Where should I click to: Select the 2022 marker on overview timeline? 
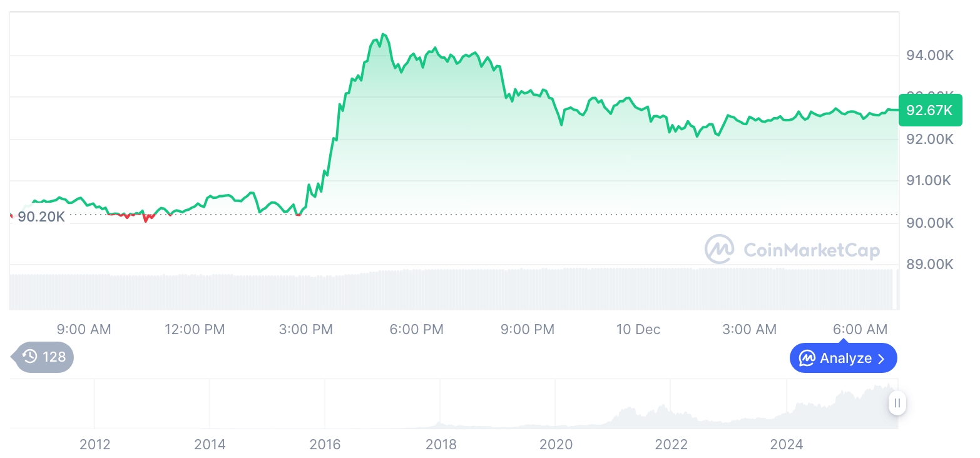(x=671, y=445)
